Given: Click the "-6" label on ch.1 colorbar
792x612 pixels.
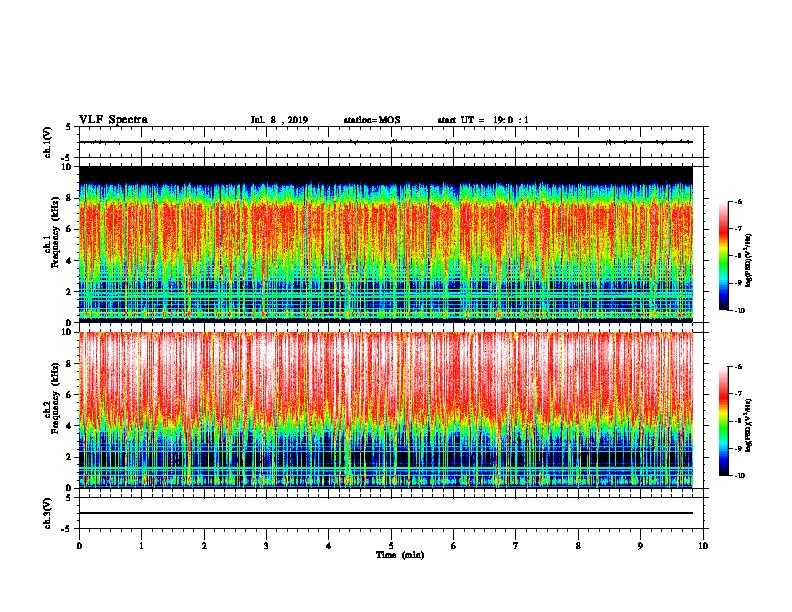Looking at the screenshot, I should click(x=738, y=202).
